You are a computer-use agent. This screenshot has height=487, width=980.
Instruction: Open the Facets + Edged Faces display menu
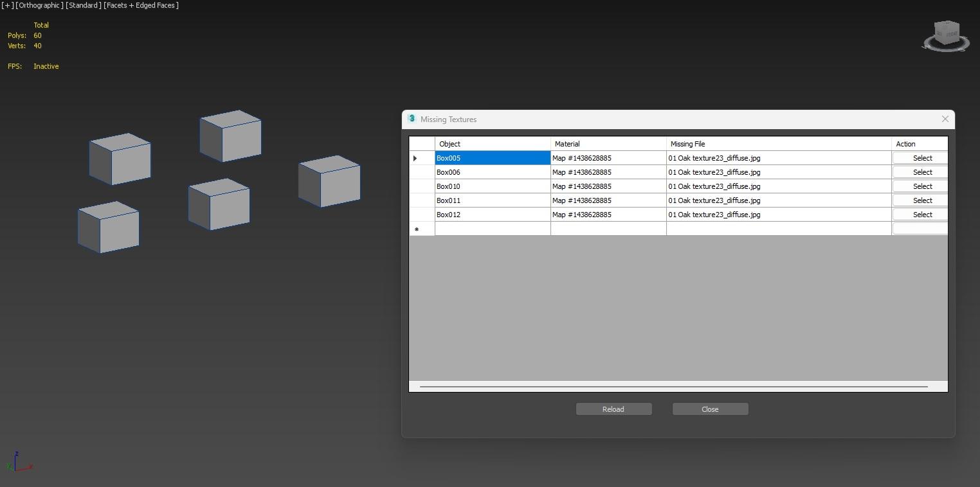pos(141,5)
